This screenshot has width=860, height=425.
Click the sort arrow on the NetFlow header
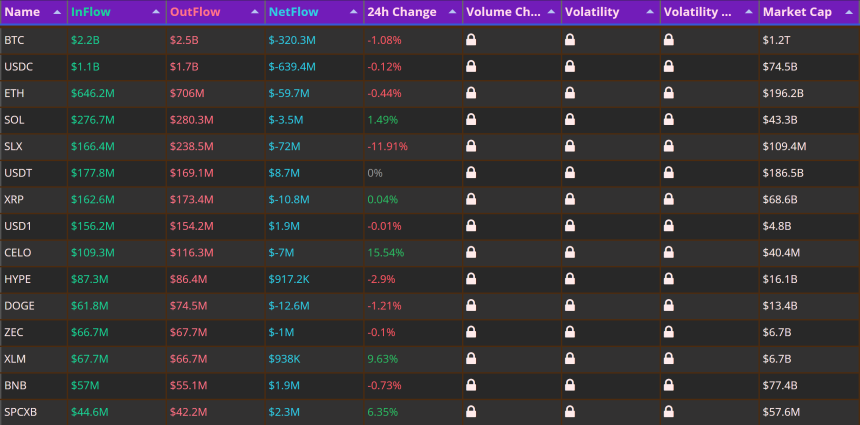click(354, 12)
